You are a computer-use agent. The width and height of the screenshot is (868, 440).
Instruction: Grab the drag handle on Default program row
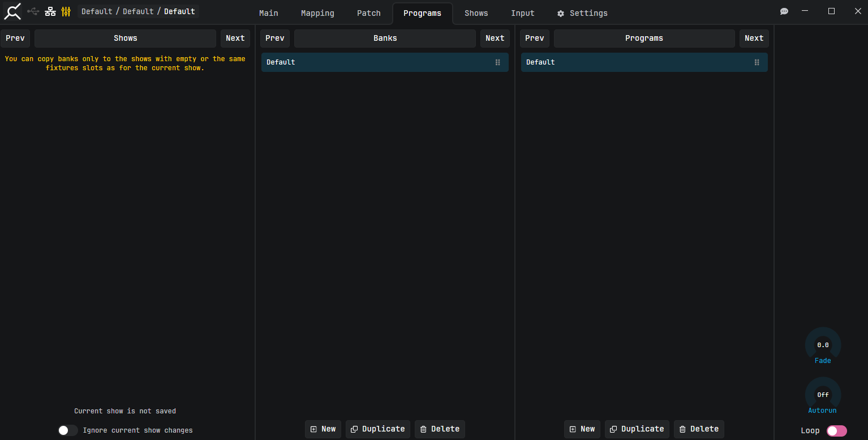click(757, 62)
